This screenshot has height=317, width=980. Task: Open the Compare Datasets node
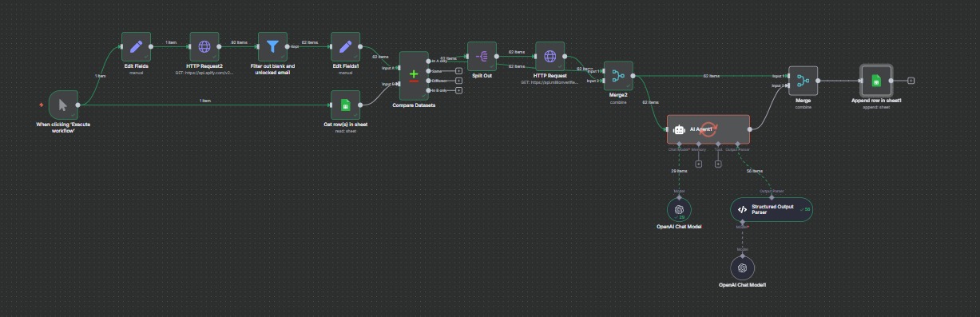(414, 76)
